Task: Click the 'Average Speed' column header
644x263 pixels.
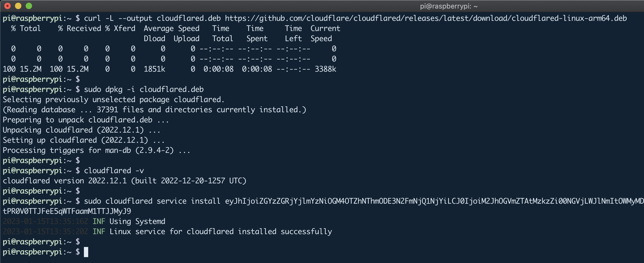Action: [x=172, y=28]
